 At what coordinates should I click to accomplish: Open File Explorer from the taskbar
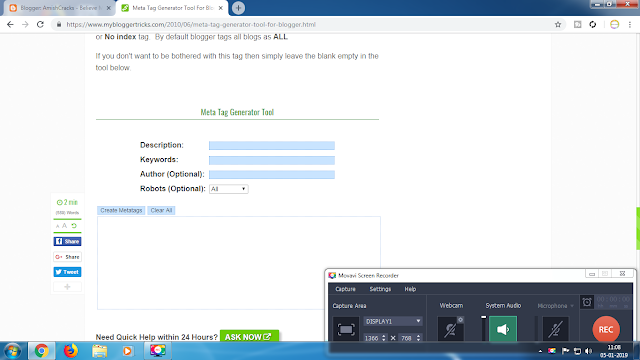click(99, 351)
